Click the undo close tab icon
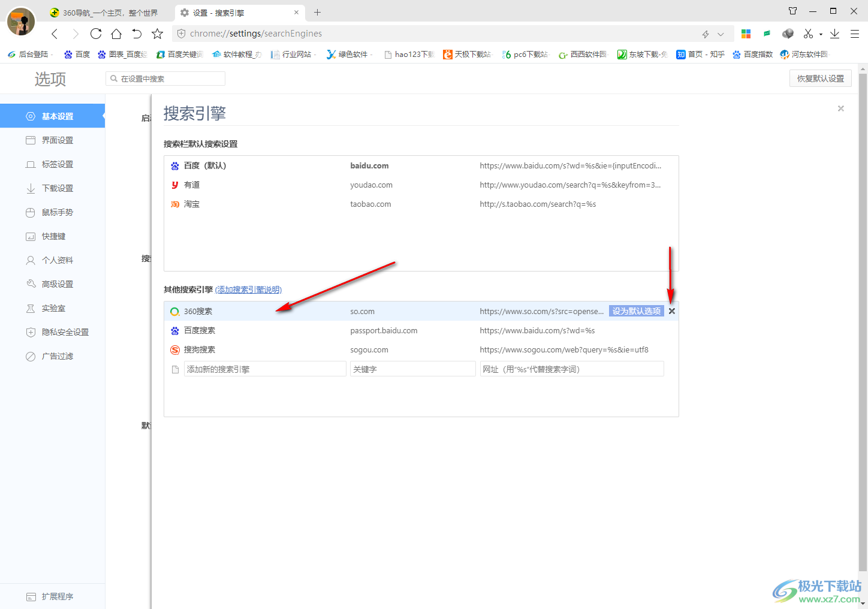The image size is (868, 609). coord(137,34)
